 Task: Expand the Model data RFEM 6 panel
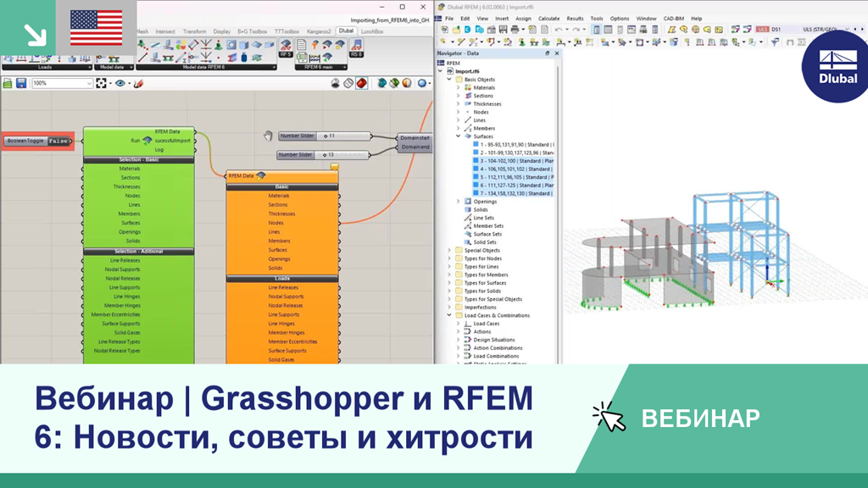click(274, 67)
